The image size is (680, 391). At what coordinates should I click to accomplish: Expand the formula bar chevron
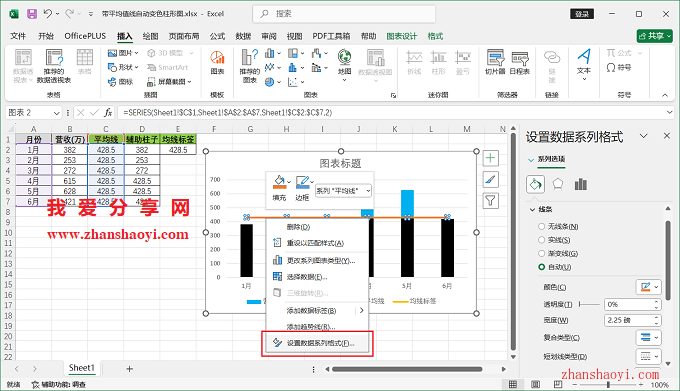click(669, 113)
